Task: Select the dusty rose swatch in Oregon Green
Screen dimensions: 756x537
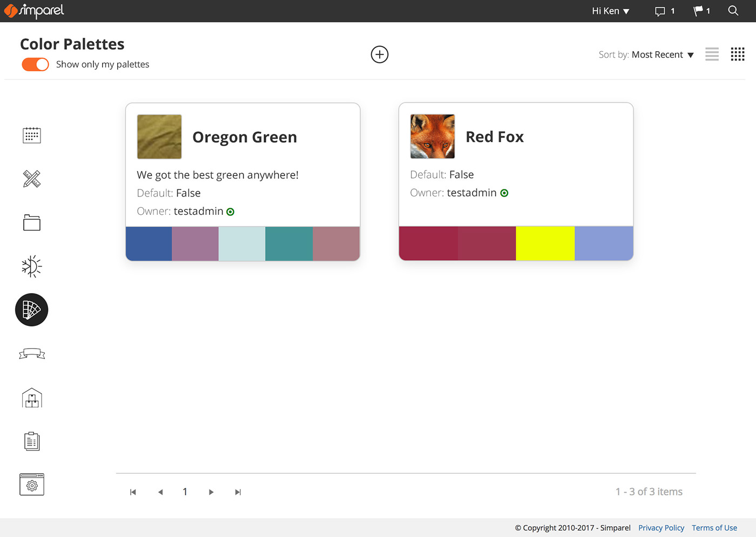Action: click(x=336, y=243)
